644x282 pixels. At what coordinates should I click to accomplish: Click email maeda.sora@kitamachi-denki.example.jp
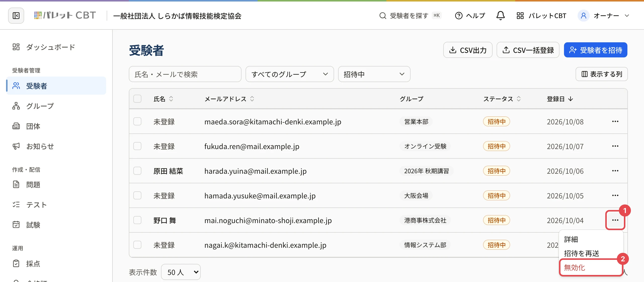point(273,122)
